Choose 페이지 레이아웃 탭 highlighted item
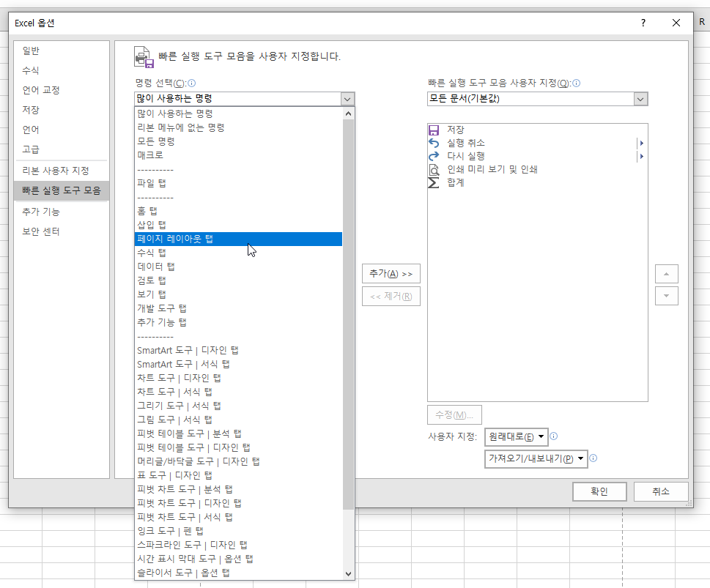The image size is (710, 588). click(238, 239)
